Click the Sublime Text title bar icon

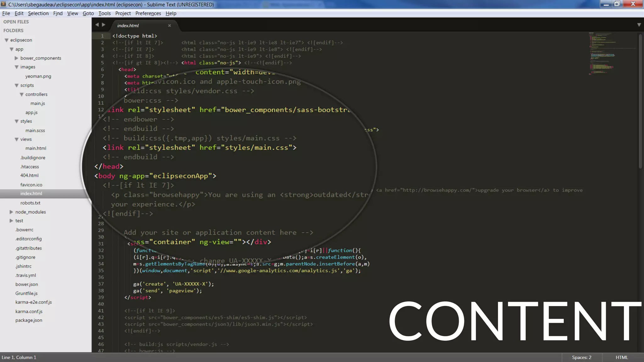3,4
